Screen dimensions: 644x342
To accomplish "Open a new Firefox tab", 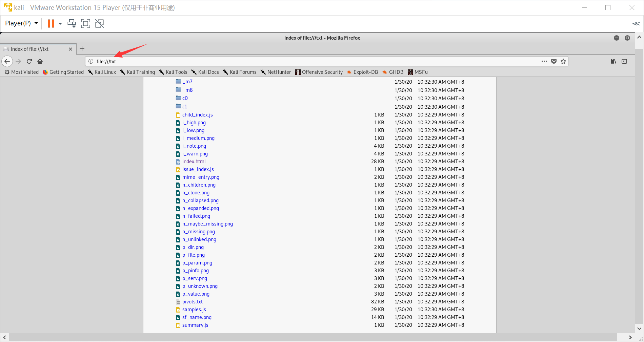I will point(82,49).
